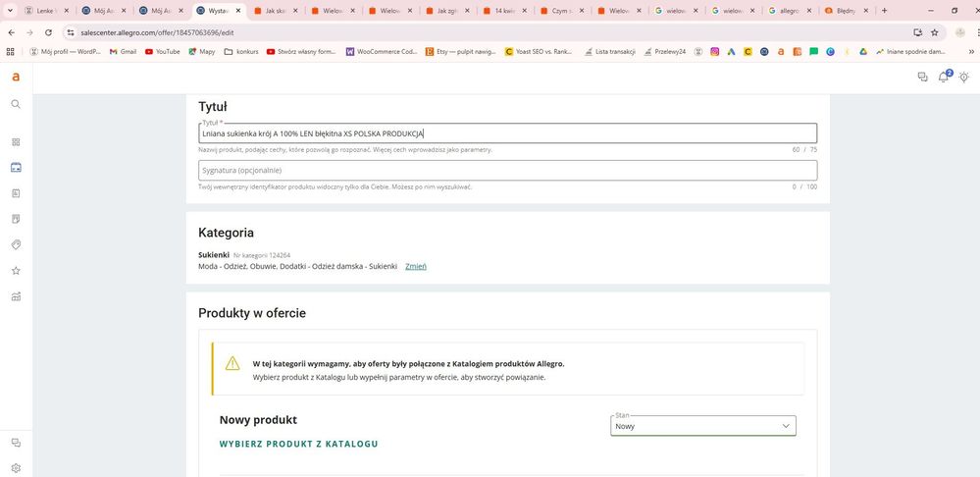Switch to the "Błędny" browser tab
This screenshot has height=477, width=980.
click(843, 11)
